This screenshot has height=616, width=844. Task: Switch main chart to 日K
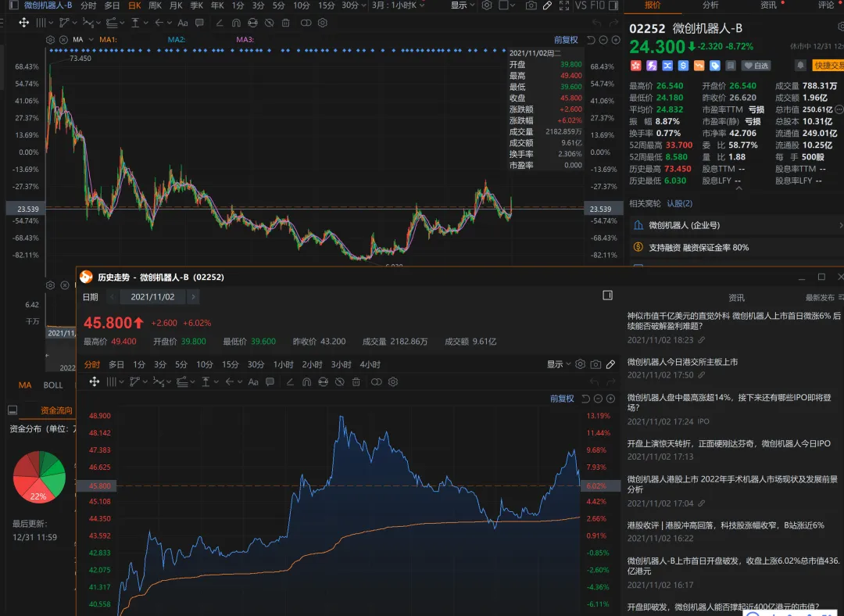(x=134, y=5)
